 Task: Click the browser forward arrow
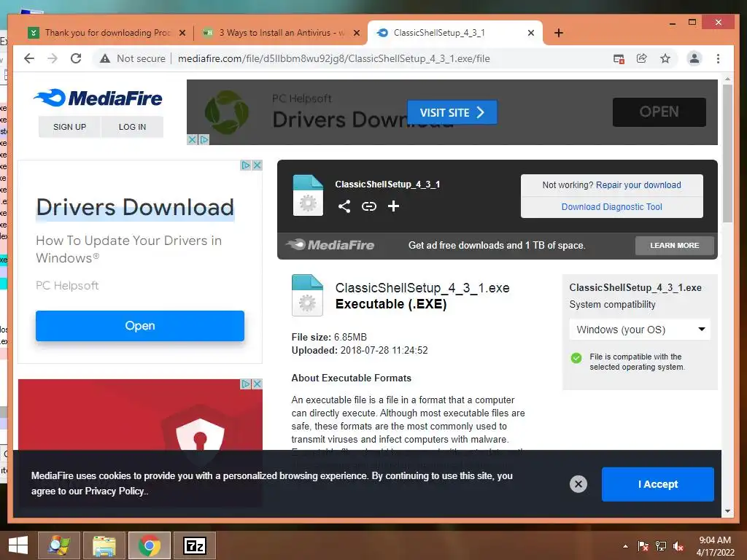[53, 58]
